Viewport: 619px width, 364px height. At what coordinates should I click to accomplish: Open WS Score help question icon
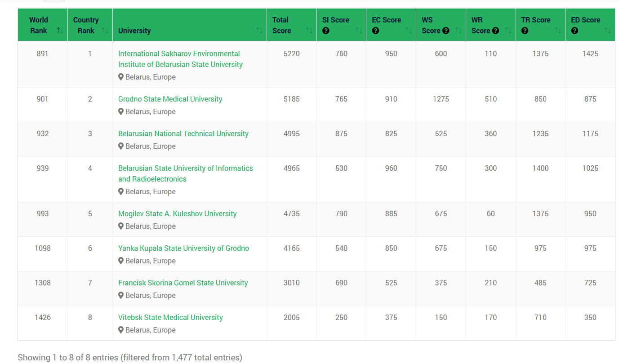pos(446,31)
